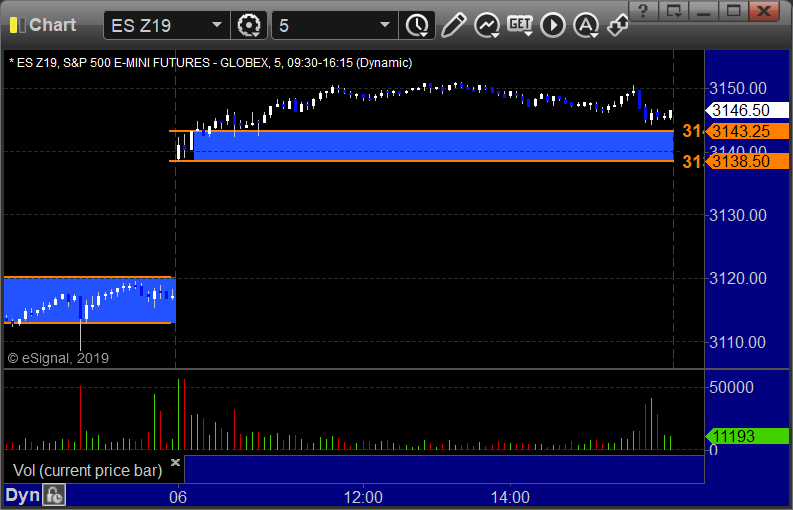Click the 3150.00 price axis label
Screen dimensions: 793x510
[x=738, y=89]
